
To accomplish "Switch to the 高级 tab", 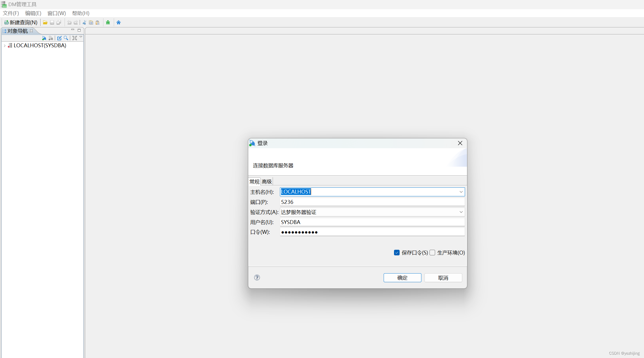I will point(266,182).
